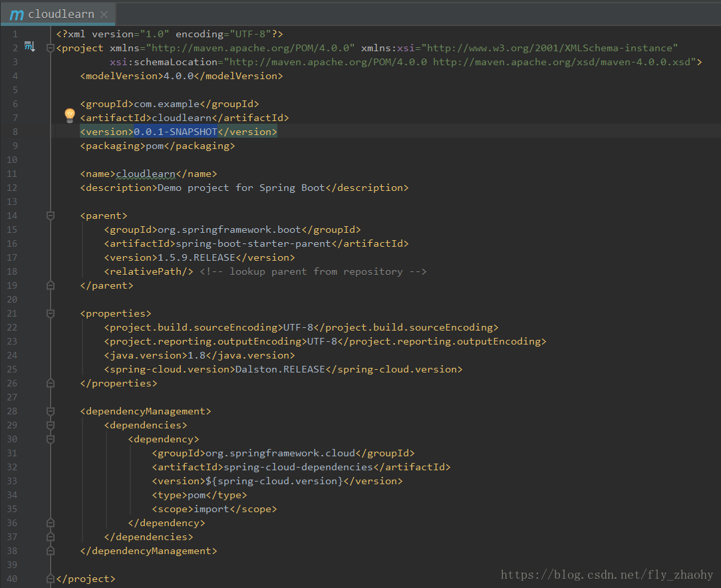The image size is (721, 588).
Task: Click the xml encoding value UTF-8 on line 1
Action: coord(250,34)
